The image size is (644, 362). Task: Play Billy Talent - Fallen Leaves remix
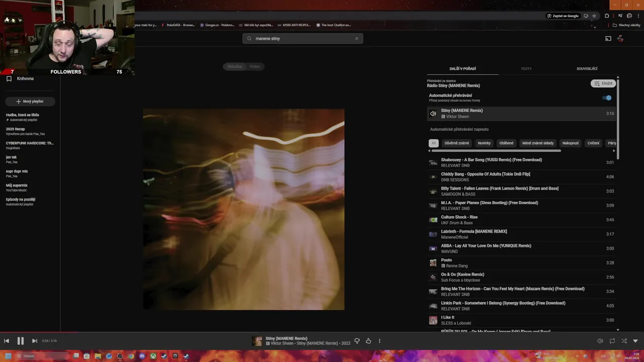[521, 191]
